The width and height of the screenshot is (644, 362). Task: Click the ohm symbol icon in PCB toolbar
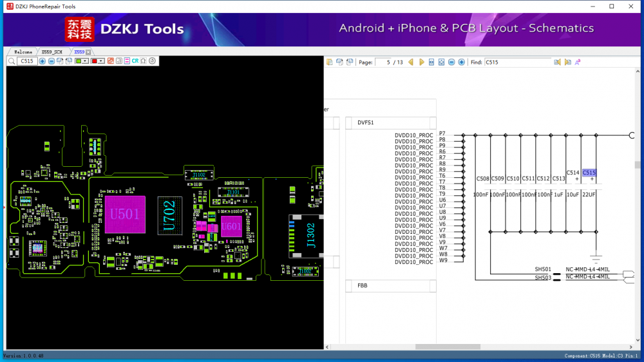pos(143,61)
